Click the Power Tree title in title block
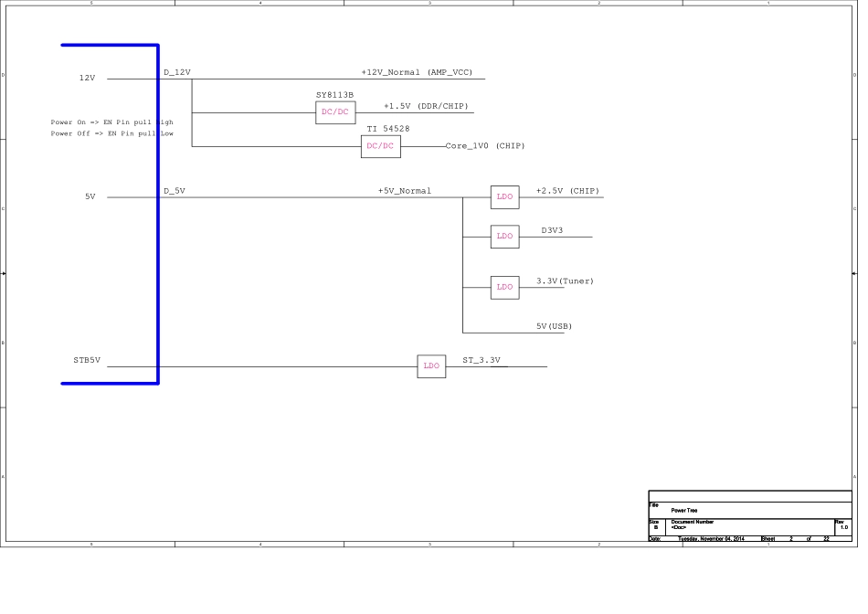 (686, 511)
